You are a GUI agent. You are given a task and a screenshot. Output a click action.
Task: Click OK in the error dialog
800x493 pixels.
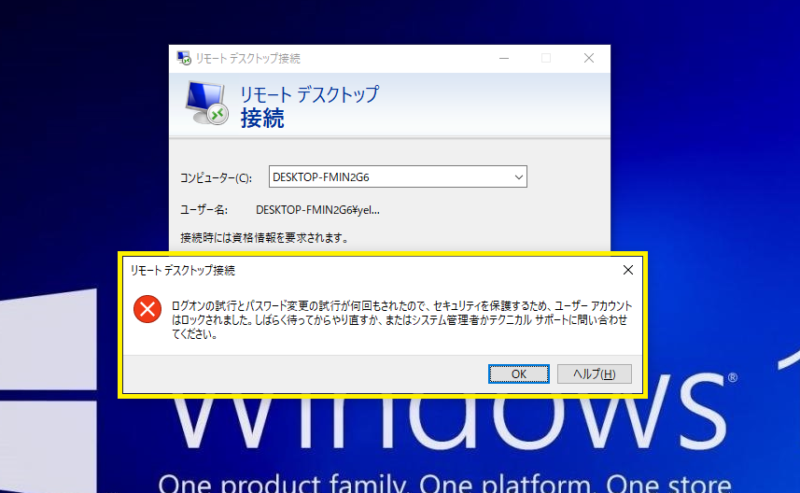click(518, 373)
